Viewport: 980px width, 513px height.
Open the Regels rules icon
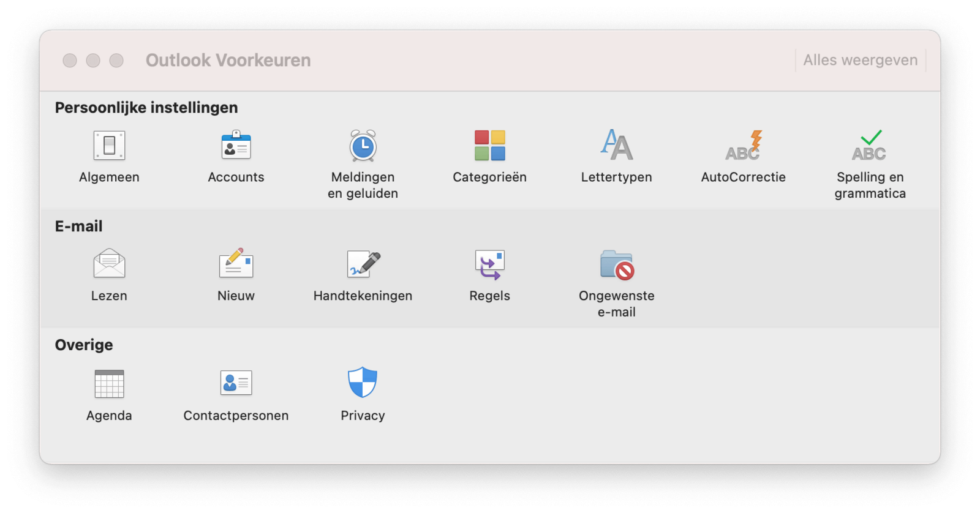490,264
